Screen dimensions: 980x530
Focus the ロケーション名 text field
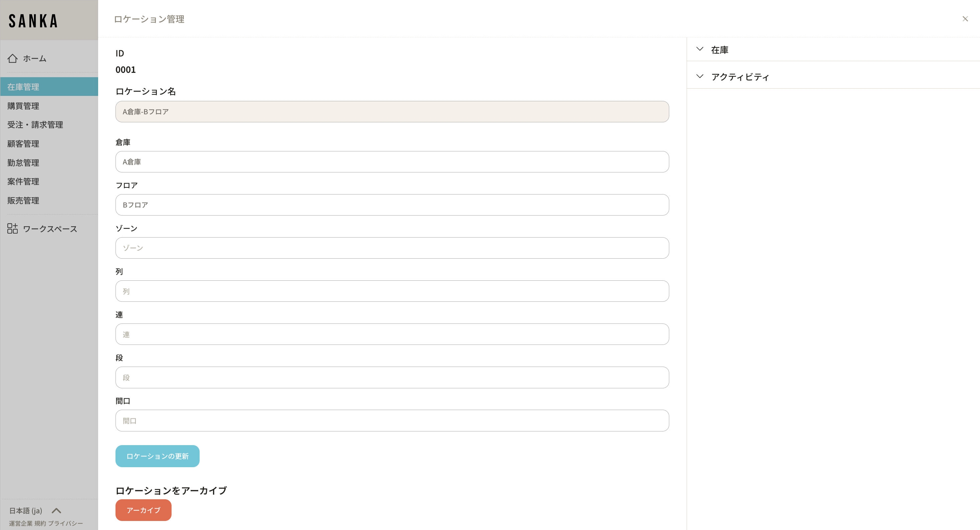pos(392,112)
